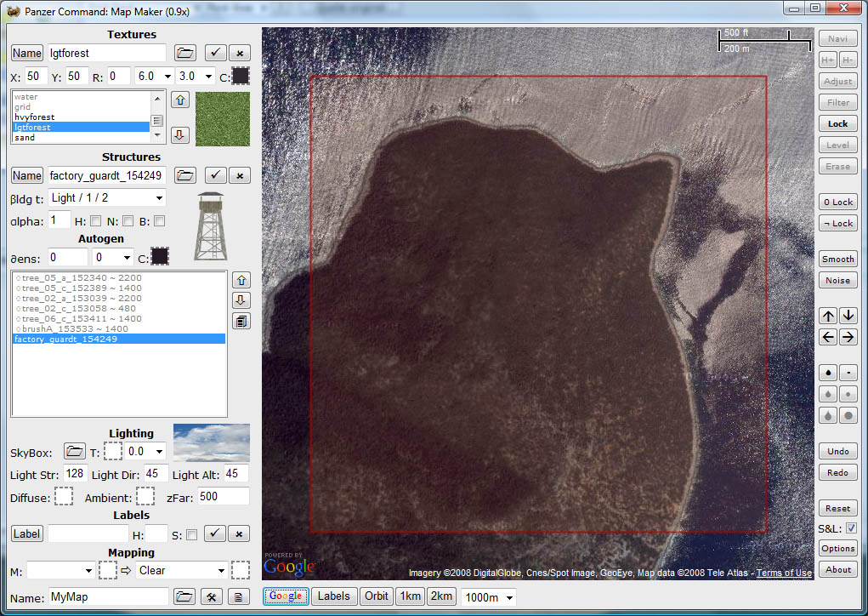Click the up arrow shift button
This screenshot has height=616, width=868.
828,316
